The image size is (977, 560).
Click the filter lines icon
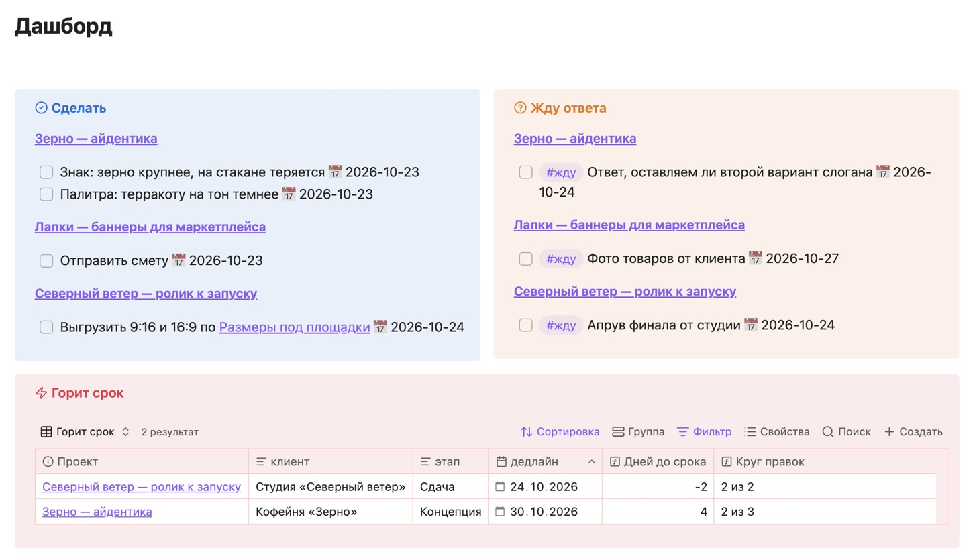(683, 432)
